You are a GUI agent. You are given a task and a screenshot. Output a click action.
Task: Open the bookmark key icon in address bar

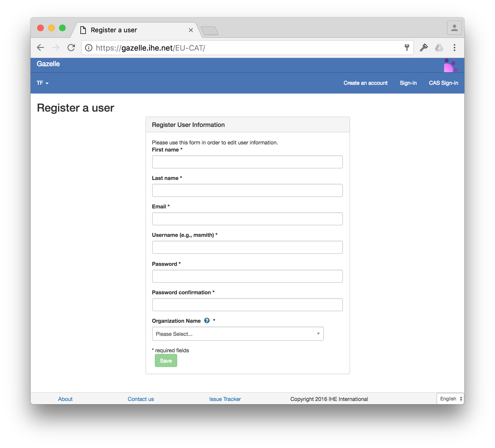click(407, 48)
